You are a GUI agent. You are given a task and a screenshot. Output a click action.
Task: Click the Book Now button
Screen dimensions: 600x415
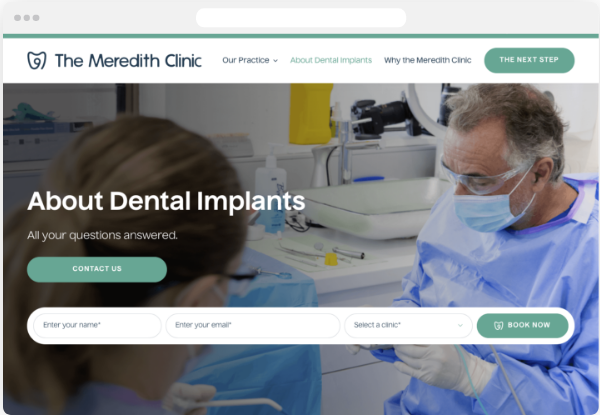click(x=522, y=325)
